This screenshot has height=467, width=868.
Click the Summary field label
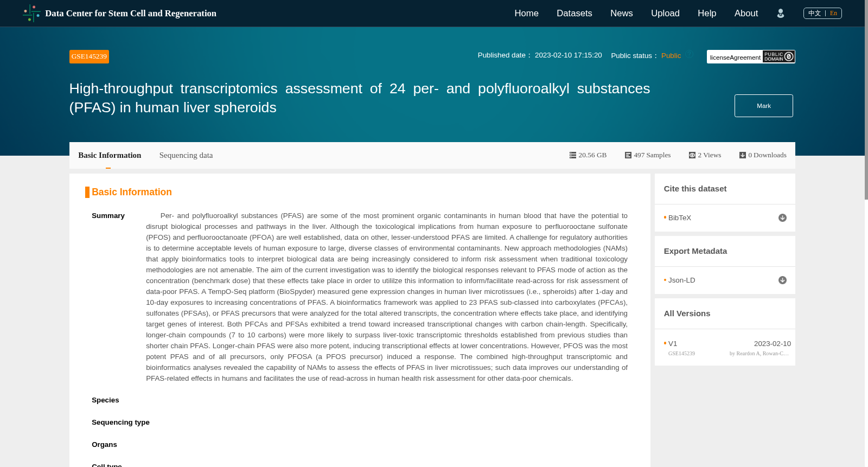click(108, 215)
